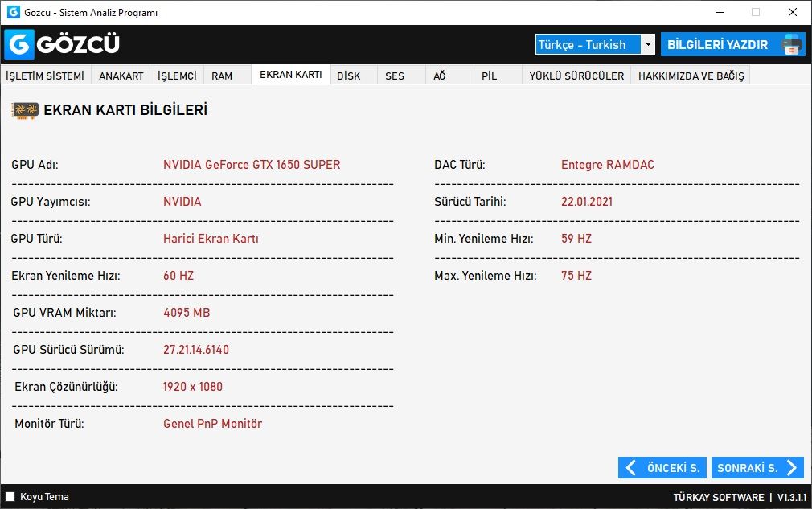Screen dimensions: 812x509
Task: Click the EKRAN KARTI BİLGİLERİ heading
Action: pos(125,110)
